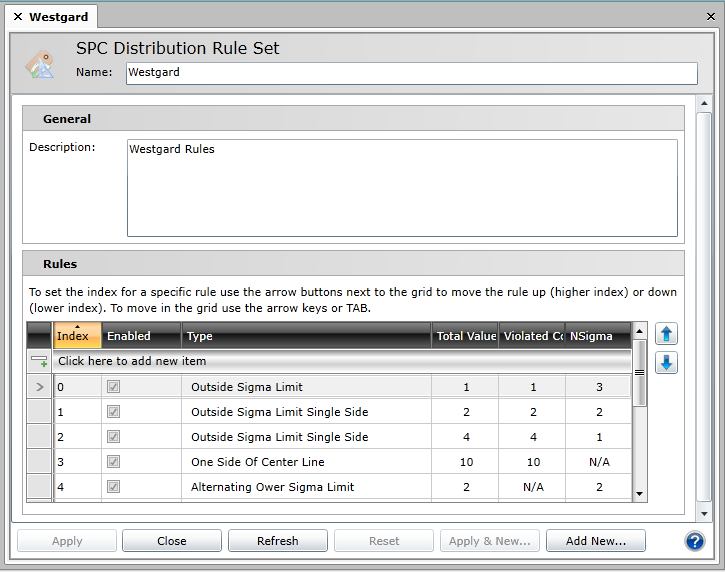The height and width of the screenshot is (572, 725).
Task: Close the Westgard tab with X icon
Action: tap(18, 17)
